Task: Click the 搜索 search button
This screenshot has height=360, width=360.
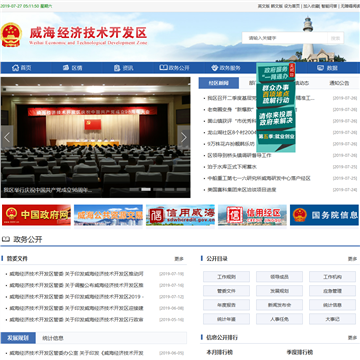Action: 335,38
